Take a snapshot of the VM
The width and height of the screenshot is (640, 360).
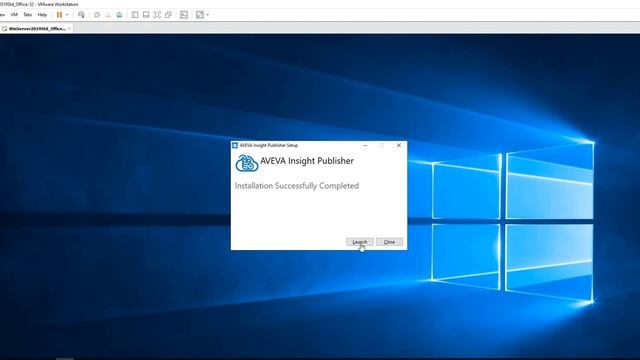(x=97, y=15)
